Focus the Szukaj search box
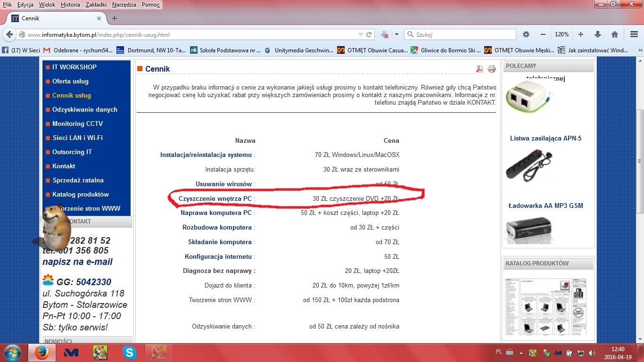644x362 pixels. [460, 34]
